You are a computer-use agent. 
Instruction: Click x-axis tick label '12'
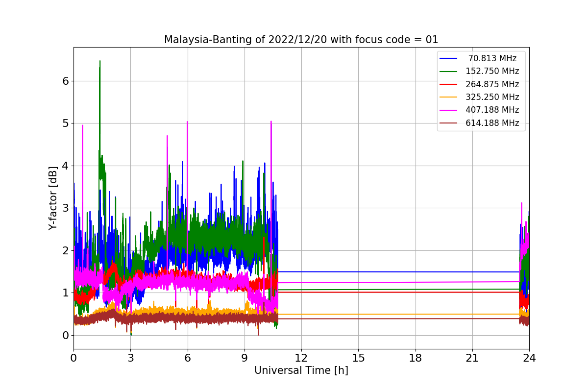click(301, 358)
